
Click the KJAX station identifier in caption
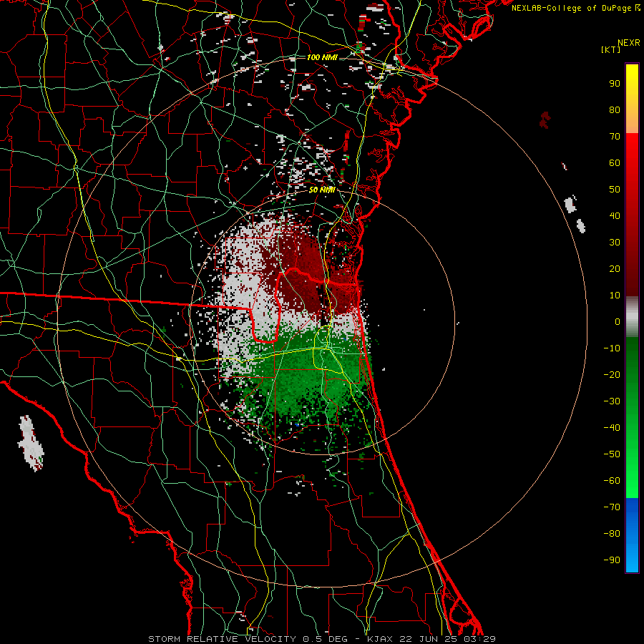click(x=379, y=639)
